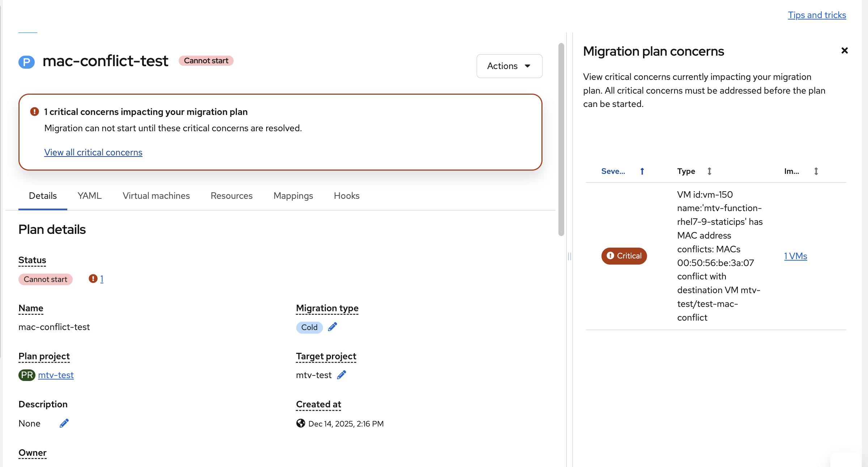Screen dimensions: 868x467
Task: Close the Migration plan concerns panel
Action: coord(844,51)
